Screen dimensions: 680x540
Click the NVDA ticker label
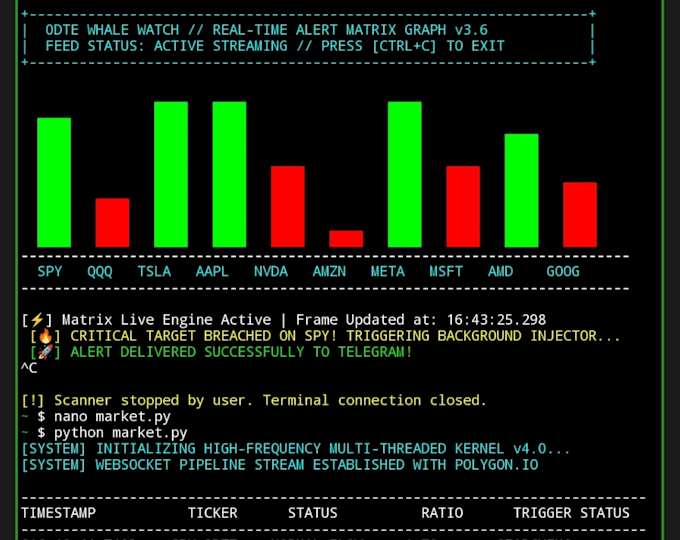tap(271, 272)
